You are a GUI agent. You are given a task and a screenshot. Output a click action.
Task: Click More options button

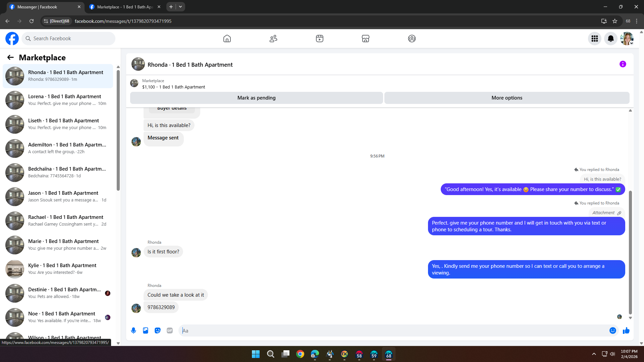[506, 98]
